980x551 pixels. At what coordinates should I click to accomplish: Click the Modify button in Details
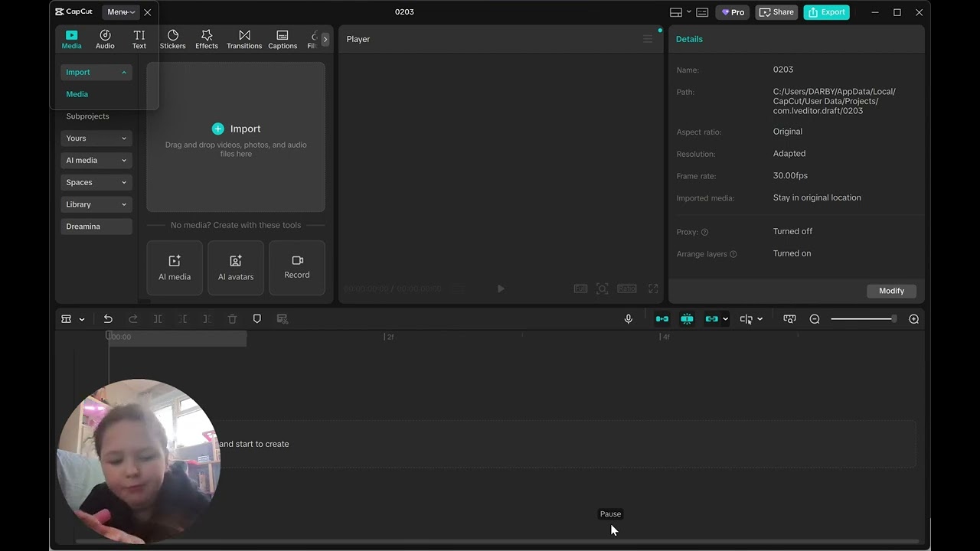(x=891, y=291)
